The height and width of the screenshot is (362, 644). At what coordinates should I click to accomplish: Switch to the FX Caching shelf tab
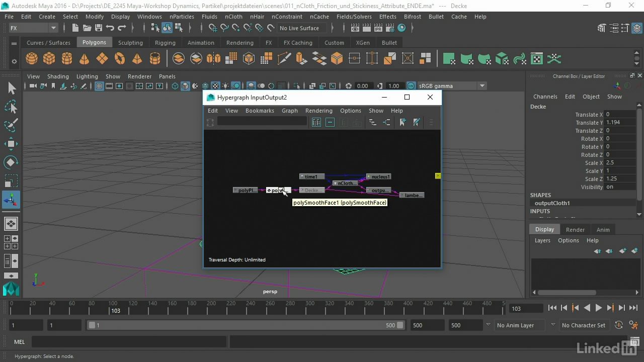pyautogui.click(x=298, y=43)
